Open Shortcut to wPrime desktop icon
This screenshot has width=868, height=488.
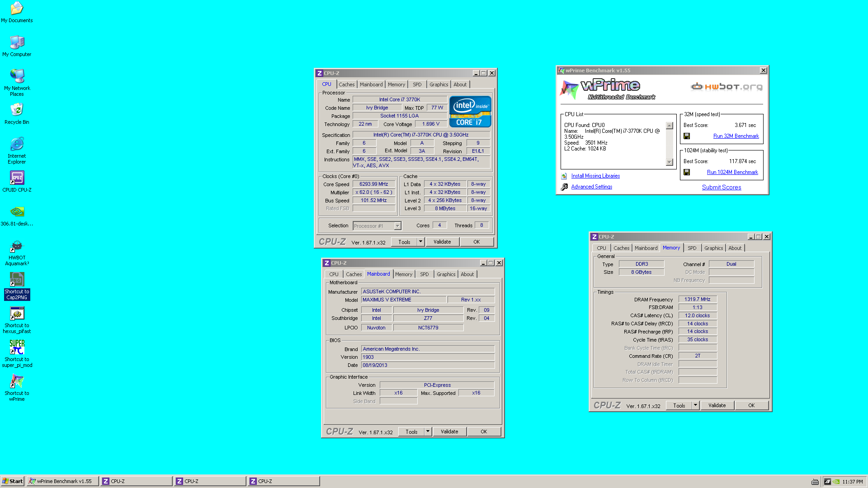pyautogui.click(x=17, y=388)
